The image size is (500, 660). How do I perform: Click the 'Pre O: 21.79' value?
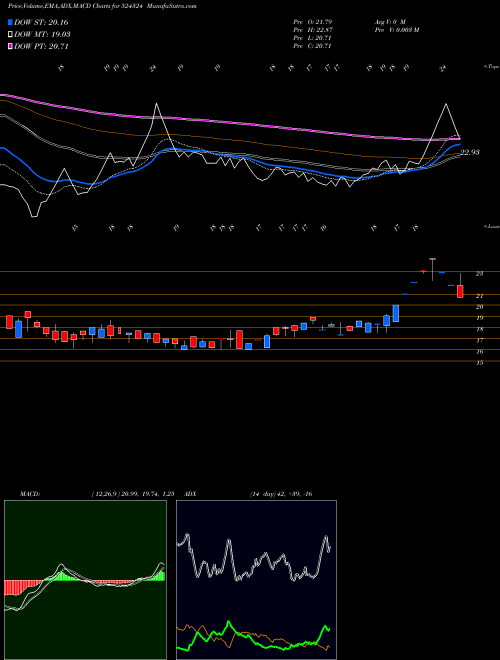pos(312,21)
